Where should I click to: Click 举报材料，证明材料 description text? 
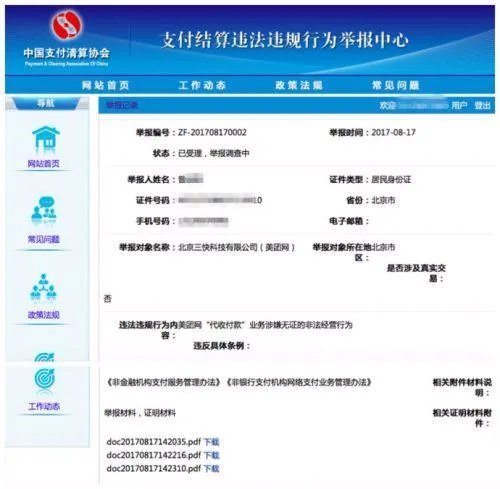(x=140, y=413)
